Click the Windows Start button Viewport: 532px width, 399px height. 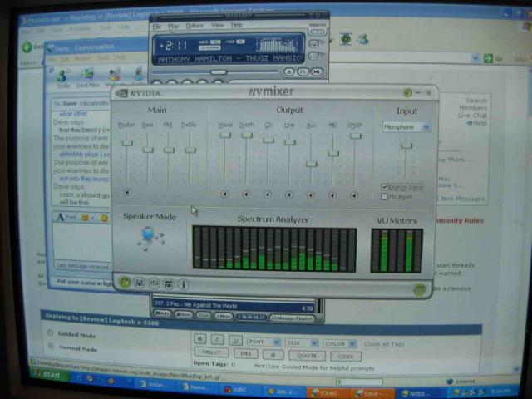click(x=51, y=375)
